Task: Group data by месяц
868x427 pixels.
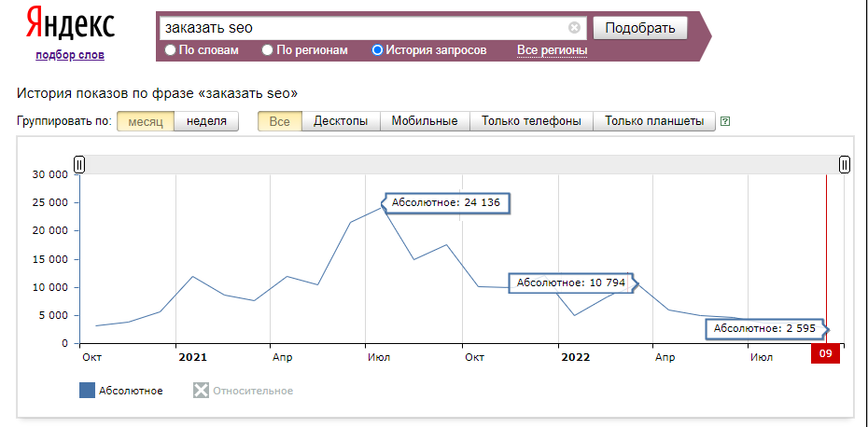Action: pos(146,121)
